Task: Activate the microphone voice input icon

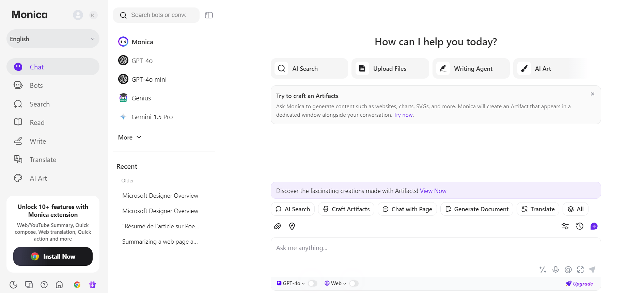Action: coord(555,270)
